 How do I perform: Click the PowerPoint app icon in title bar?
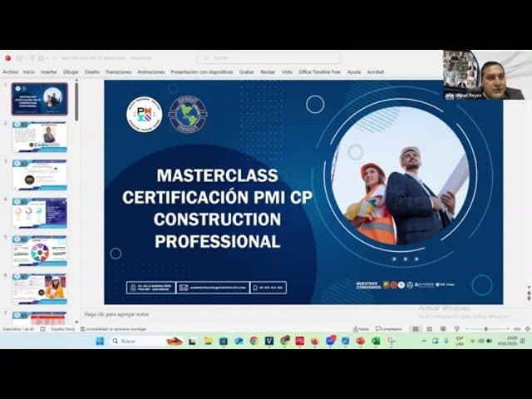coord(8,58)
